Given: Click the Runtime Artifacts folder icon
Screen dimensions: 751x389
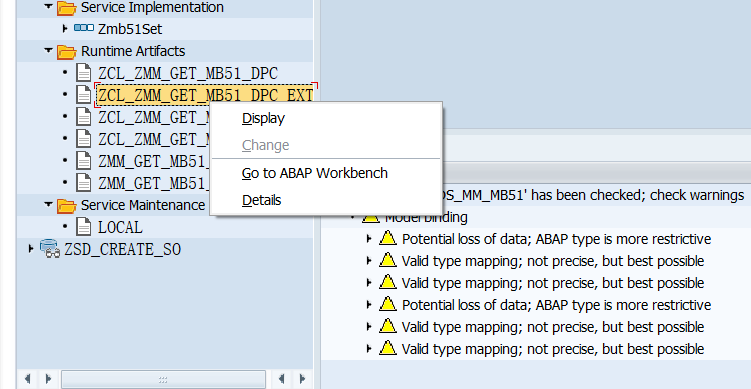Looking at the screenshot, I should tap(67, 52).
